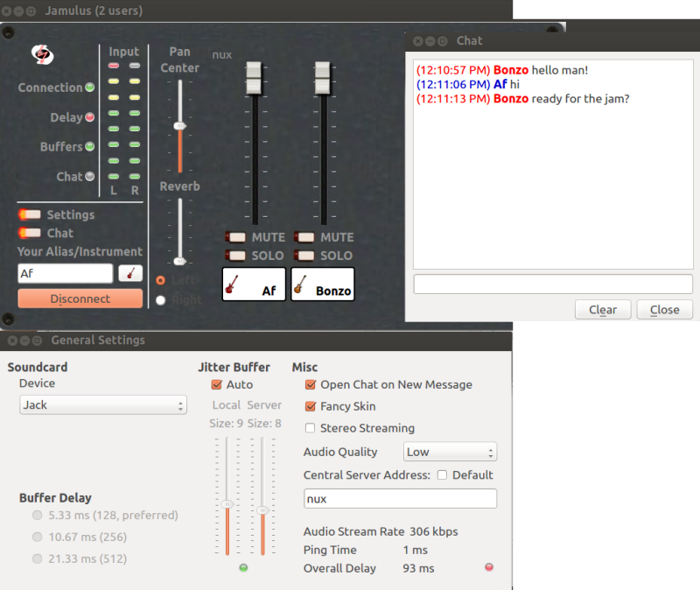Image resolution: width=700 pixels, height=590 pixels.
Task: Select 5.33 ms (128, preferred) buffer delay
Action: pos(38,516)
